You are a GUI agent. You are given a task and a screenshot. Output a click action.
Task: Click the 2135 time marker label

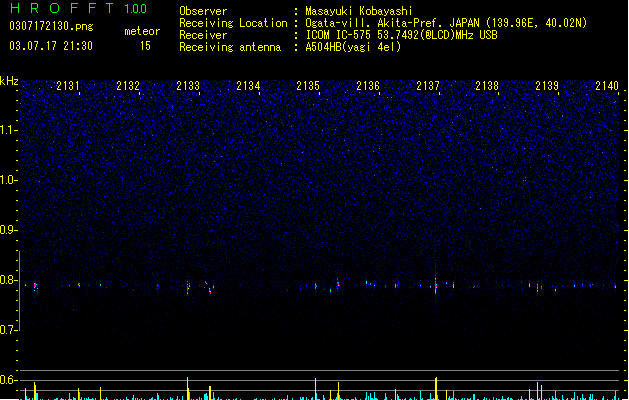(308, 86)
